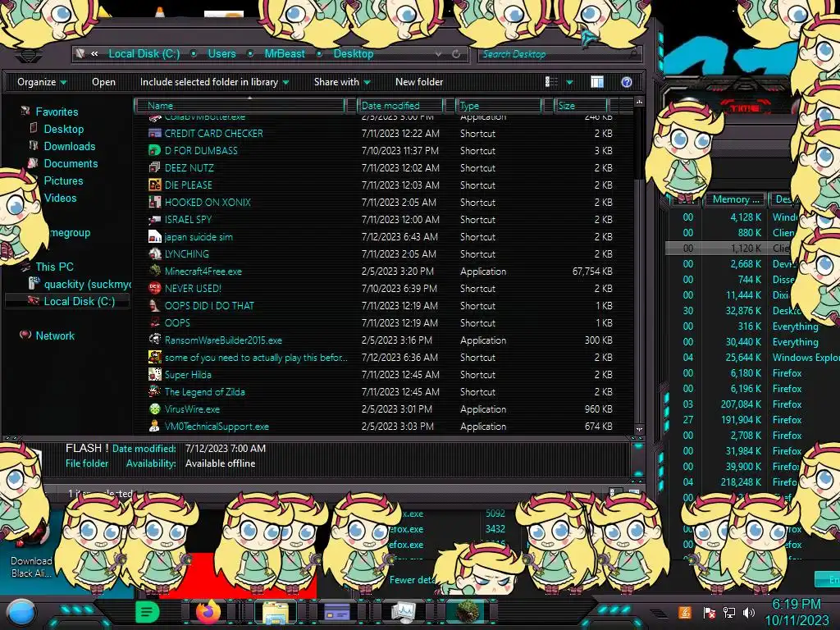840x630 pixels.
Task: Open the quackity network drive
Action: [x=87, y=284]
